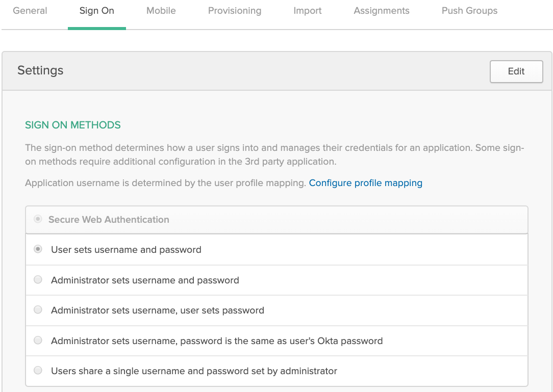Switch to the Push Groups tab

tap(469, 10)
